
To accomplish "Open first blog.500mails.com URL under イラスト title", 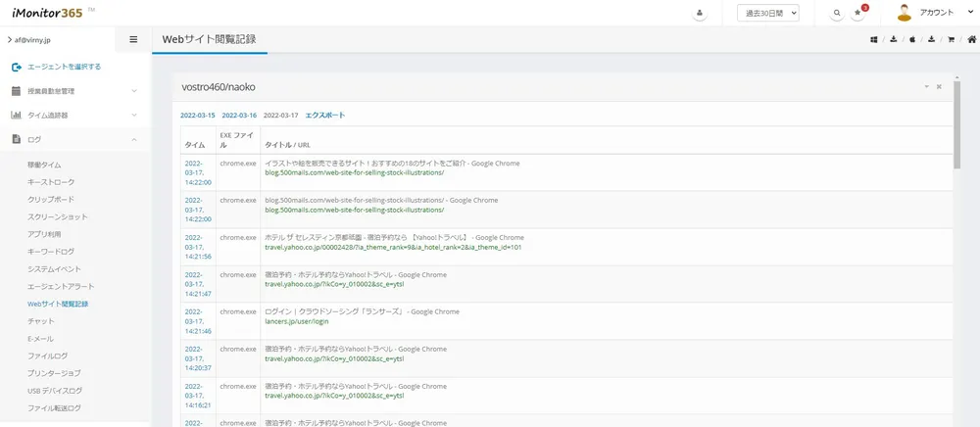I will click(355, 173).
